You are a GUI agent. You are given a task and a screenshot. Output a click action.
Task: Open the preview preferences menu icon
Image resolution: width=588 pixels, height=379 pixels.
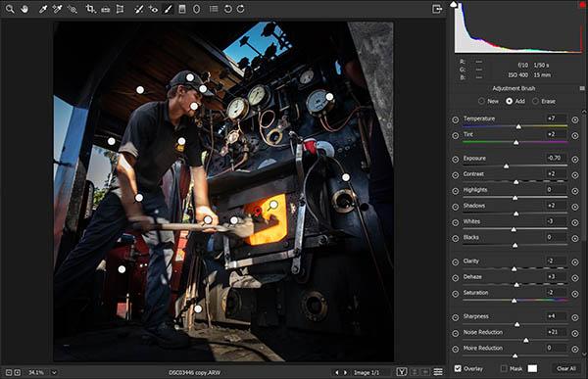(438, 372)
